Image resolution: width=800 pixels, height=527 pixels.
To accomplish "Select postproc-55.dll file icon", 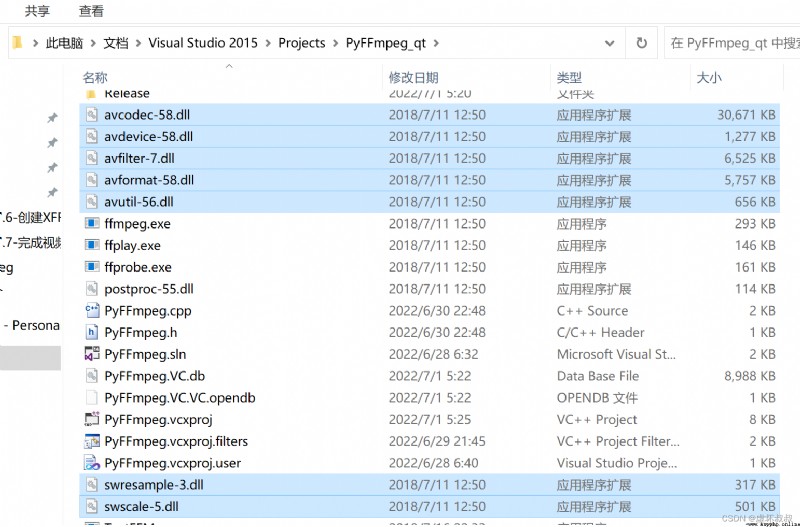I will point(91,289).
